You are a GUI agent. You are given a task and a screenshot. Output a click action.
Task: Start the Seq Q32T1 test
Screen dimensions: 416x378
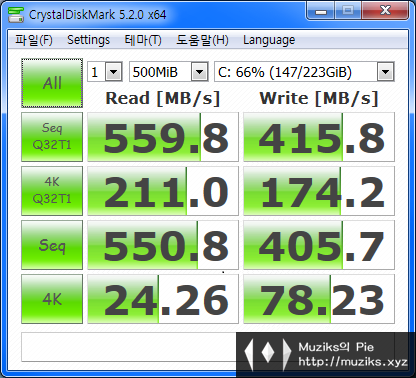tap(52, 137)
